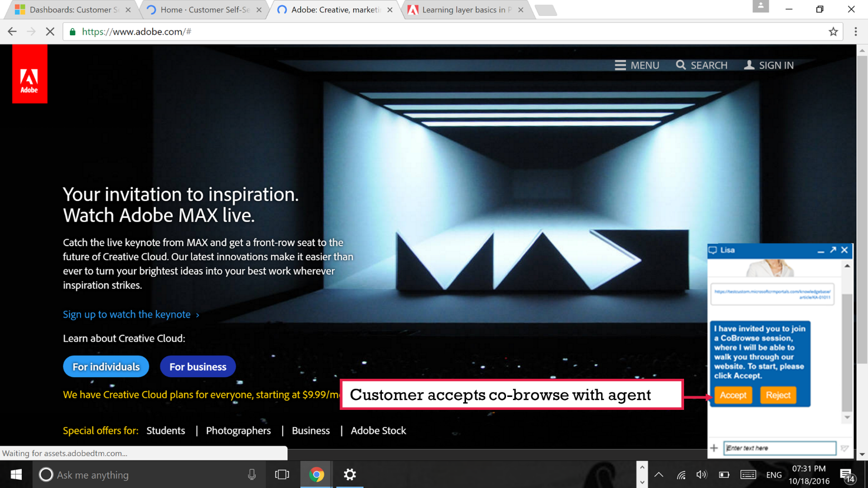868x488 pixels.
Task: Stop page loading with the X button
Action: click(50, 32)
